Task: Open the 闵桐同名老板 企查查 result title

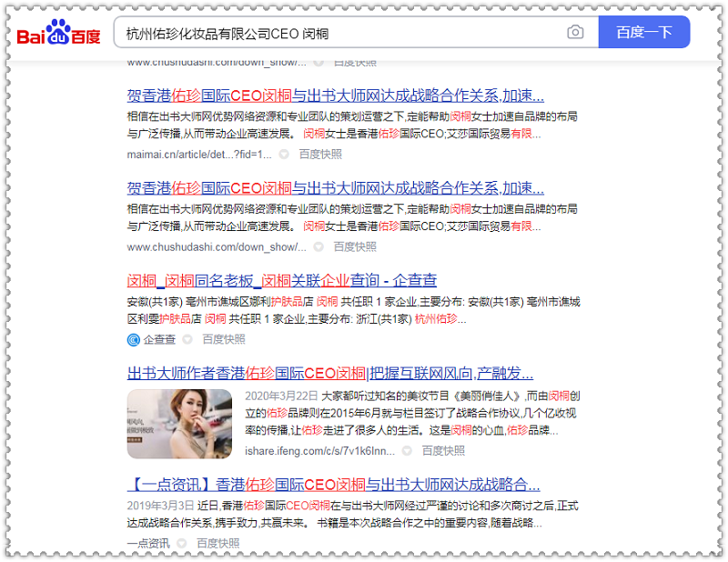Action: (281, 280)
